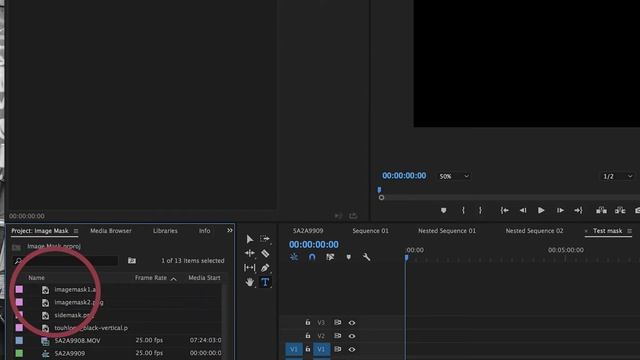Click green label swatch of SA2A9909
Viewport: 640px width, 360px height.
(19, 353)
